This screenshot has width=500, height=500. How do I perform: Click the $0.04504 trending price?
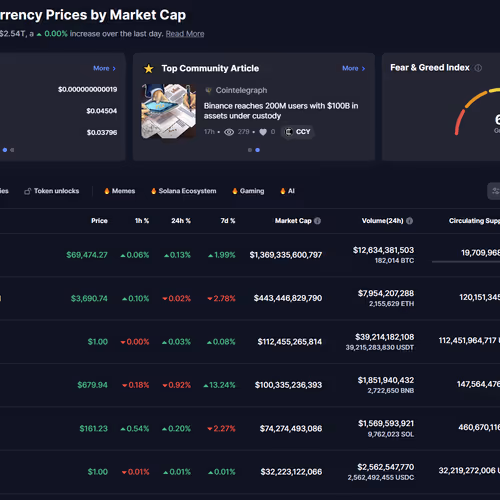[102, 111]
